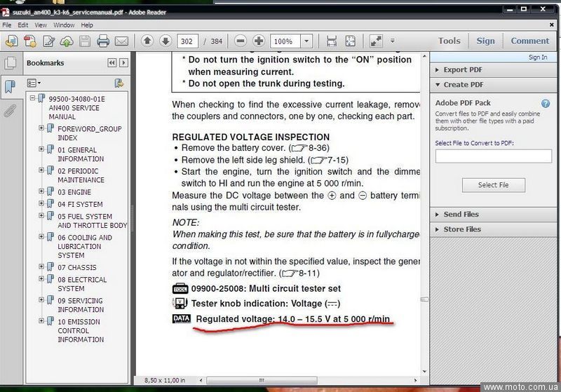Go to next page arrow

pyautogui.click(x=165, y=41)
